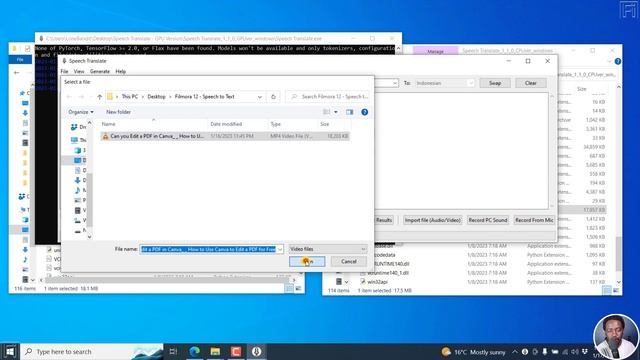
Task: Click the Clear button in Speech Translate
Action: (531, 83)
